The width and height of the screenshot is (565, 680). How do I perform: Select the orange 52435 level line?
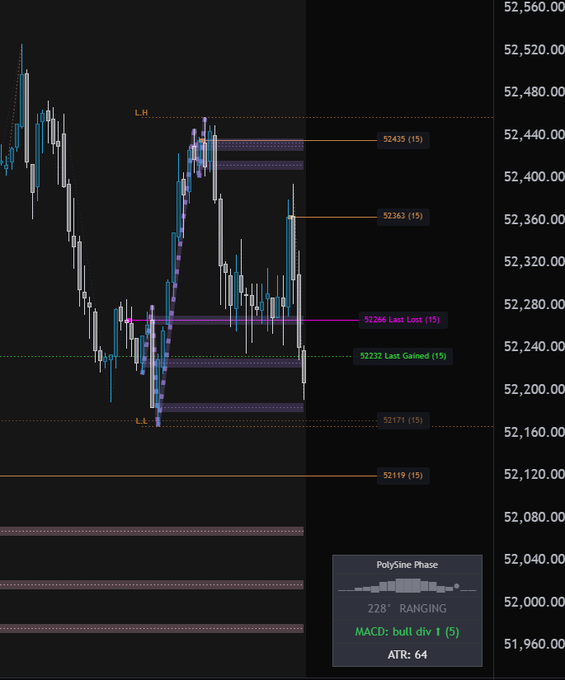click(x=288, y=141)
